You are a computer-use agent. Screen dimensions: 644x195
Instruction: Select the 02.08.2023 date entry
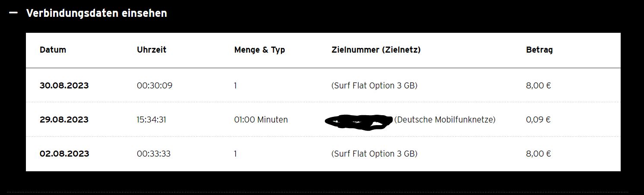click(64, 154)
